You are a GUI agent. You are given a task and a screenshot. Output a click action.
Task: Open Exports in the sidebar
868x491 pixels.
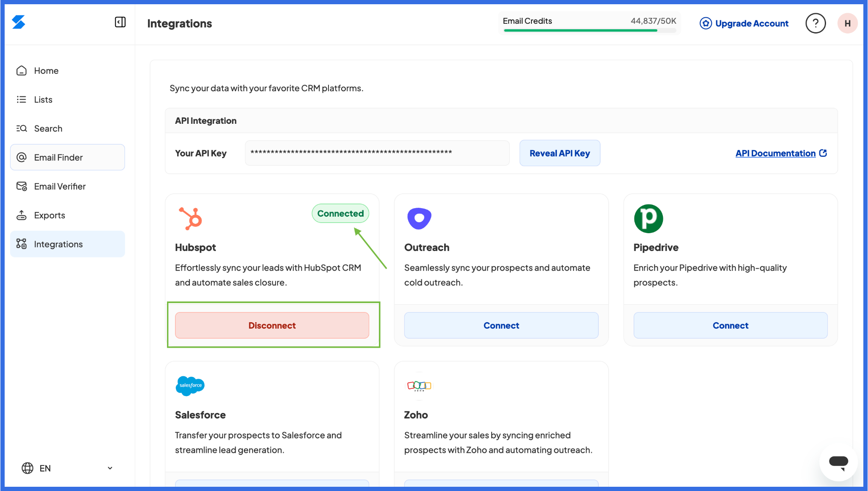(x=67, y=215)
